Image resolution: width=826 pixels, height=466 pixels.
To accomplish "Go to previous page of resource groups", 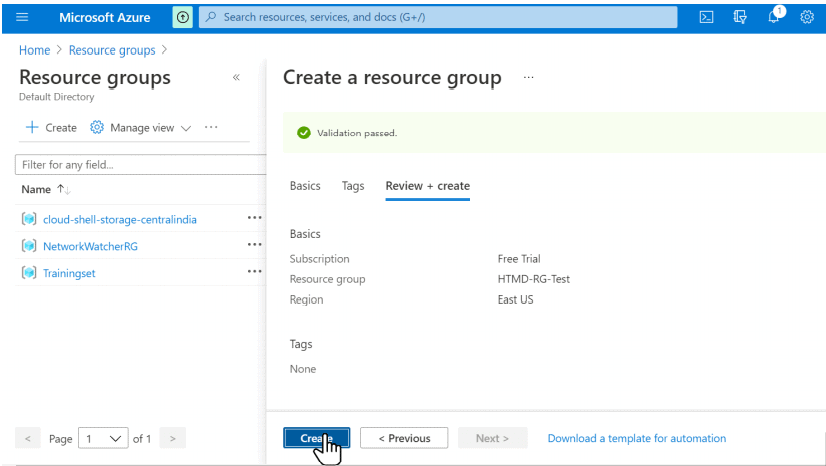I will [x=28, y=438].
